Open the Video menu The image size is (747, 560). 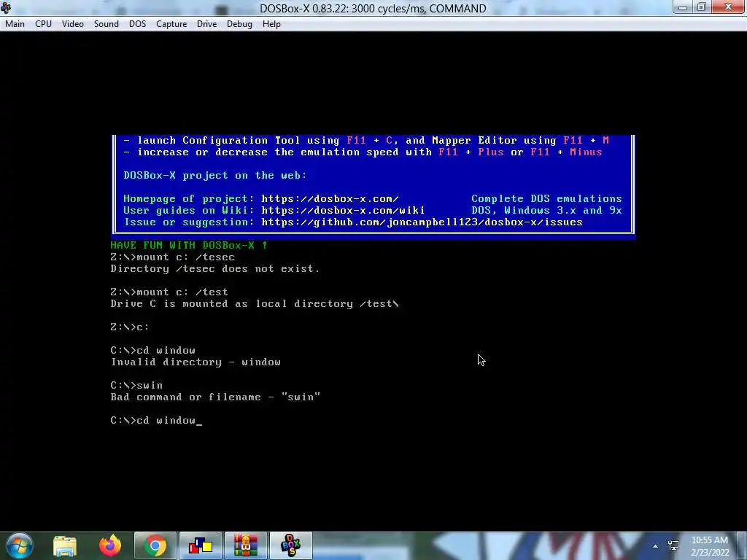[73, 24]
